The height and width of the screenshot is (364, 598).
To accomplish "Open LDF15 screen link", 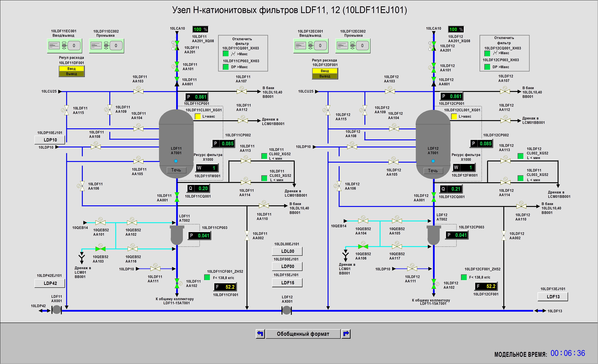I will click(x=287, y=283).
